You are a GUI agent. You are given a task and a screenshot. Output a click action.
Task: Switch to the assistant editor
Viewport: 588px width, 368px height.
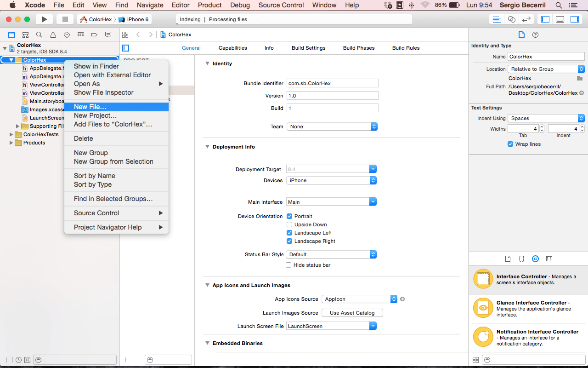(x=512, y=19)
